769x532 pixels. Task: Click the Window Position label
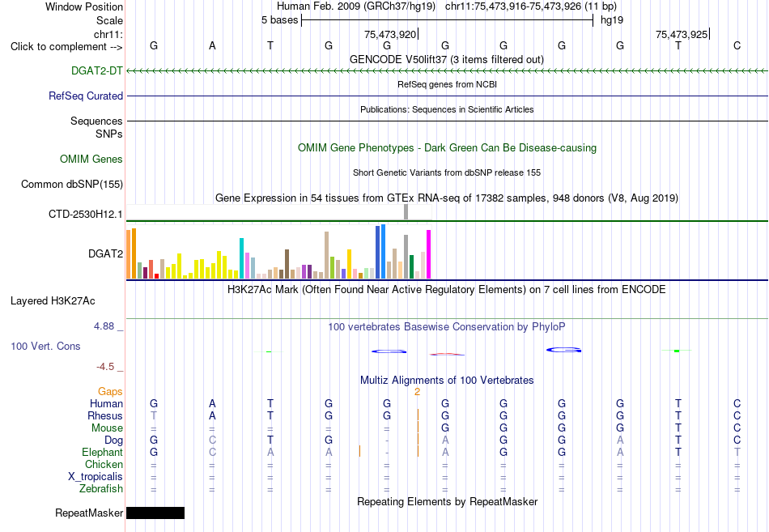(x=84, y=6)
